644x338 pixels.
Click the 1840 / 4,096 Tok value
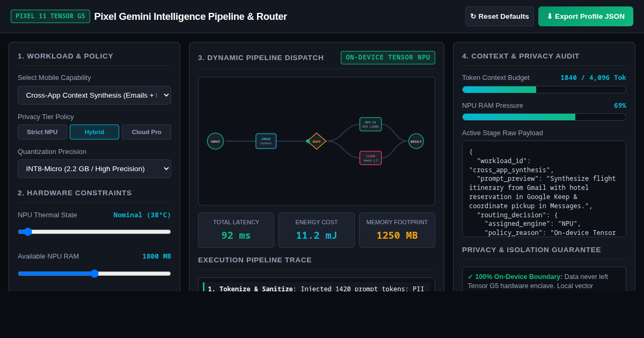593,78
